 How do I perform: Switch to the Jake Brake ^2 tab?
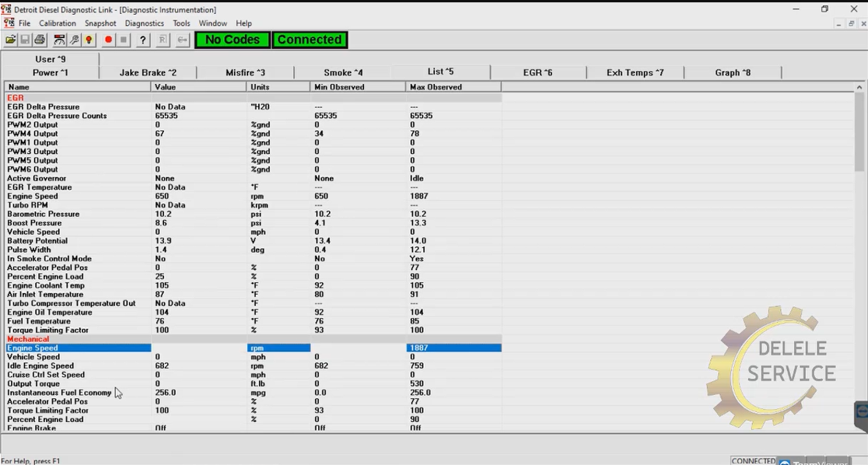pos(148,72)
